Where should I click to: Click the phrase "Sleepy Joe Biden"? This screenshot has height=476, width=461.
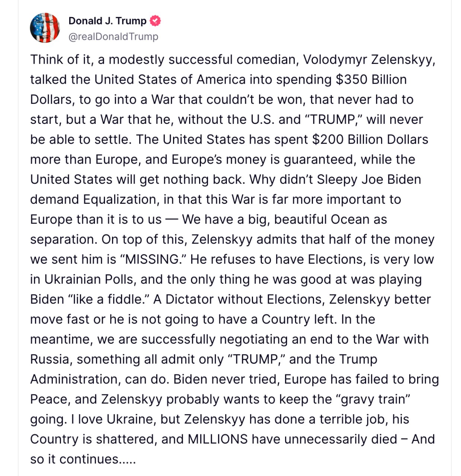tap(369, 180)
